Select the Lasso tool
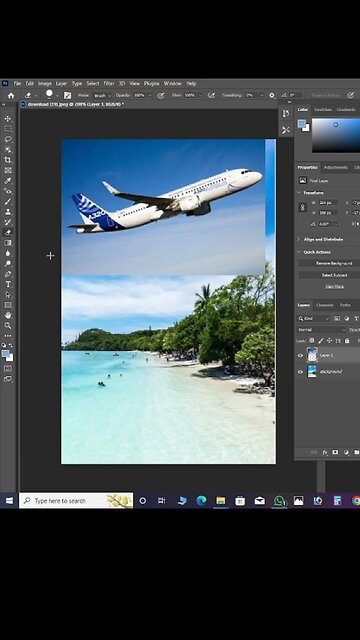360x640 pixels. (8, 139)
